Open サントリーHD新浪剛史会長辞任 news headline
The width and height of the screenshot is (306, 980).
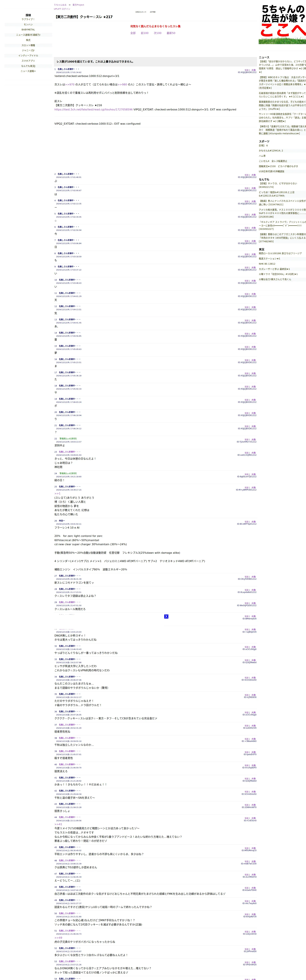(x=282, y=118)
